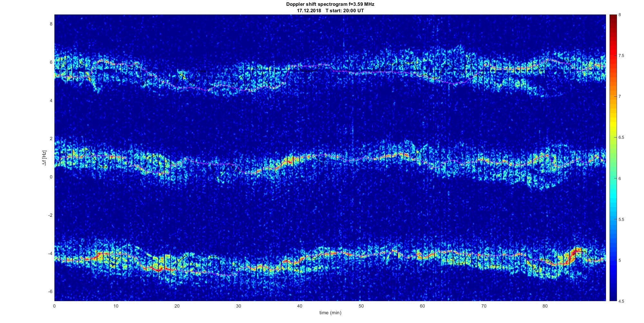
Task: Click the colorbar tick label "6.5"
Action: pos(621,138)
